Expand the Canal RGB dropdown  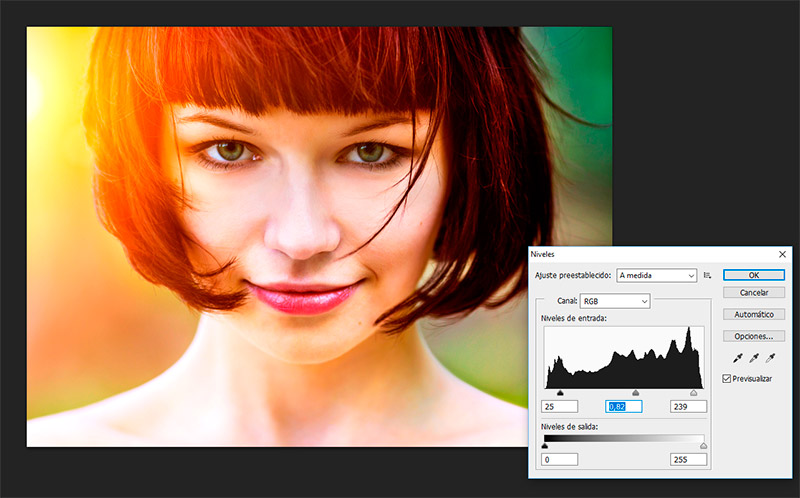pos(616,300)
